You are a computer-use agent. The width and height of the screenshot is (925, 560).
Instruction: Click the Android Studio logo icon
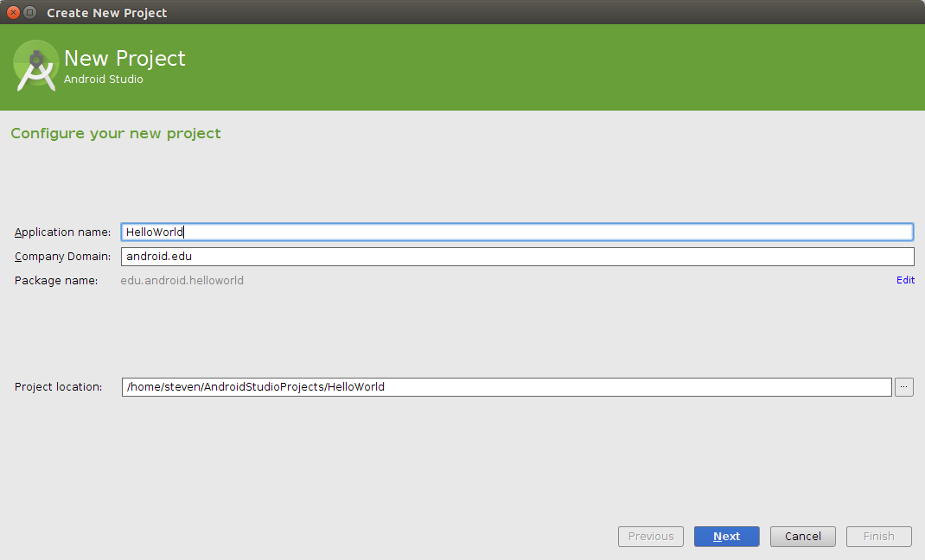tap(36, 66)
